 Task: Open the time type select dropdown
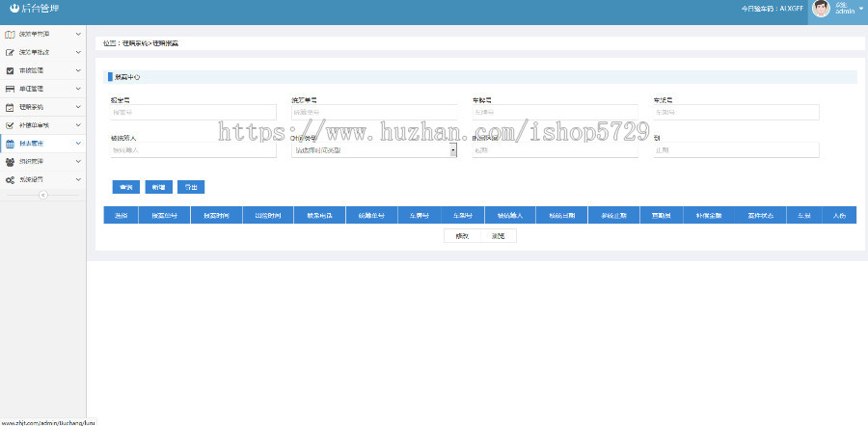(x=374, y=150)
